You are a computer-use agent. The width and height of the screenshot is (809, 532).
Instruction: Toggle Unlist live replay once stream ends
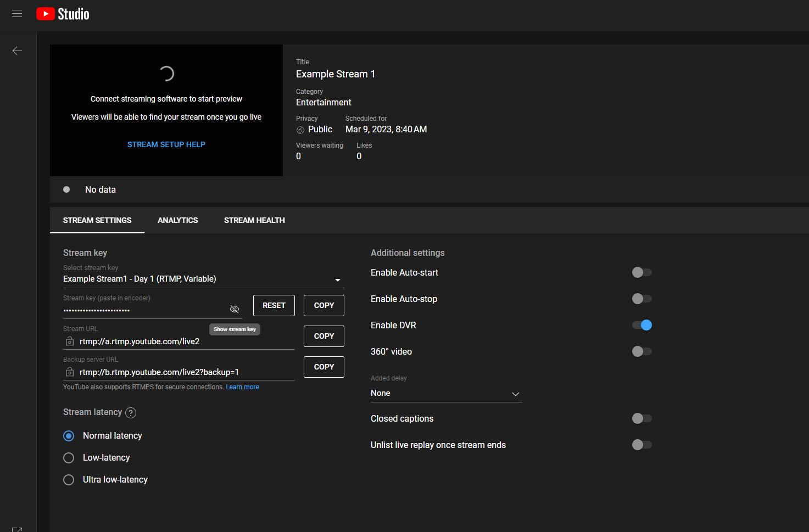point(641,445)
